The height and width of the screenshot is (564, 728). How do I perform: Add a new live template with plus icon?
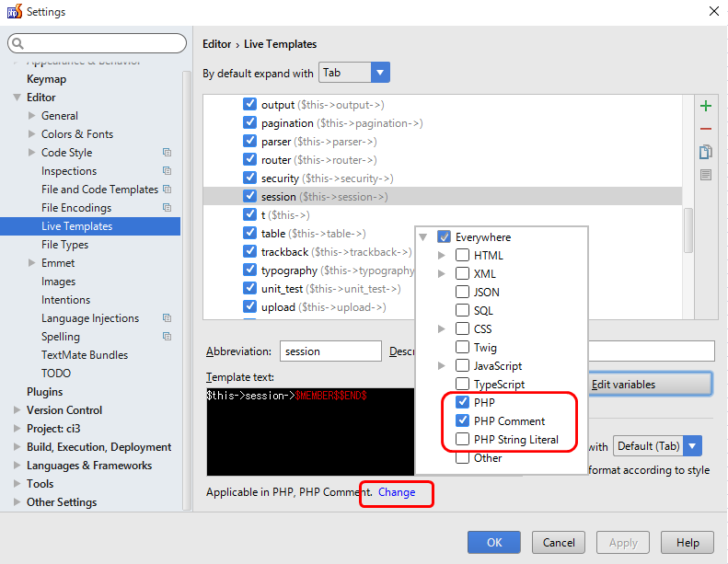pos(706,106)
